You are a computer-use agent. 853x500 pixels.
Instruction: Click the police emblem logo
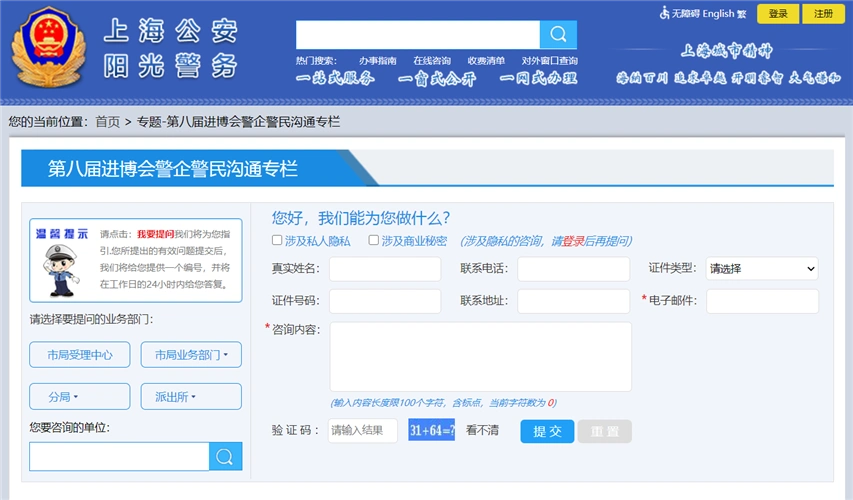coord(49,47)
